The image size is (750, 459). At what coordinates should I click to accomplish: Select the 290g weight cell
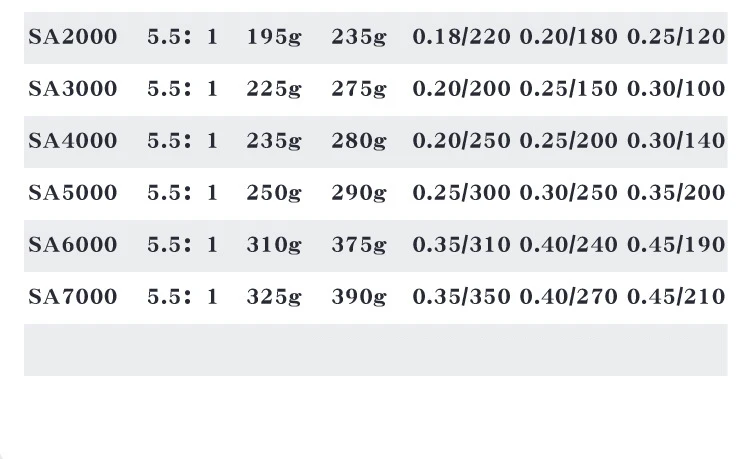[358, 193]
